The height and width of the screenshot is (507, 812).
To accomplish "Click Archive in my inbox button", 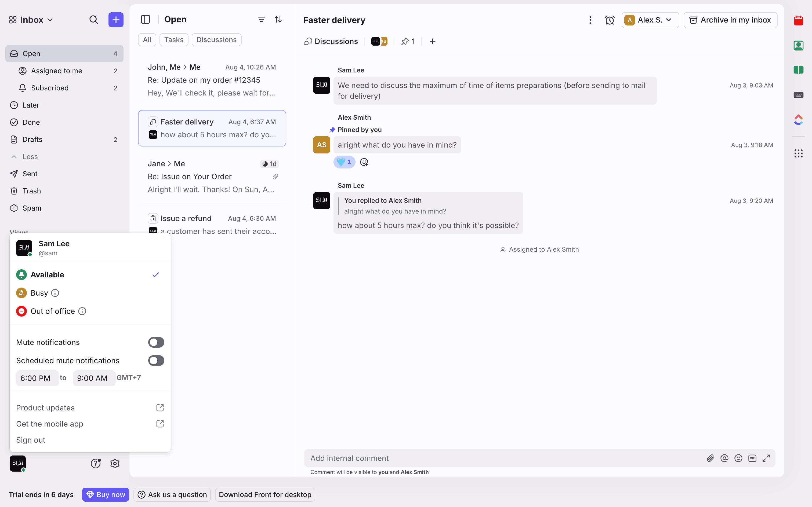I will [x=730, y=20].
